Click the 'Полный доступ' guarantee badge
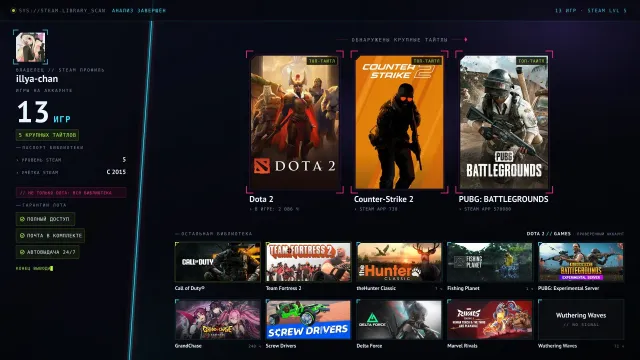 pos(45,219)
